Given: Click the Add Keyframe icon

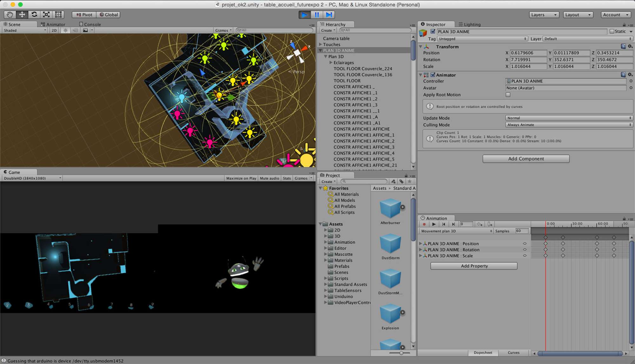Looking at the screenshot, I should pos(479,224).
